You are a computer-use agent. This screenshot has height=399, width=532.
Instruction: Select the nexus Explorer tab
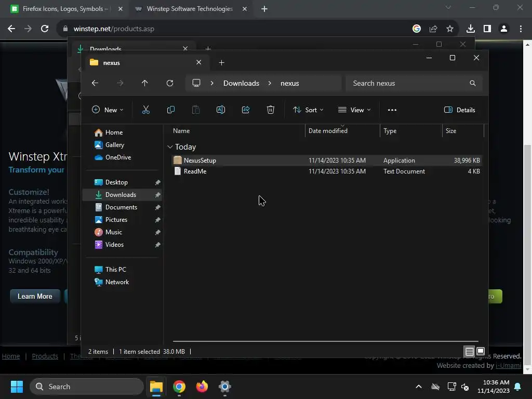[x=146, y=63]
